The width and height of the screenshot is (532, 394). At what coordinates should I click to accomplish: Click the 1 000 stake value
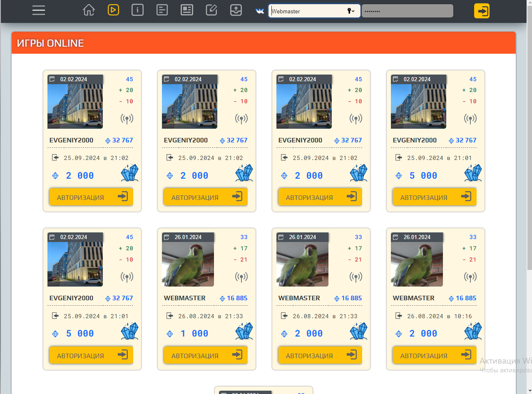click(194, 334)
